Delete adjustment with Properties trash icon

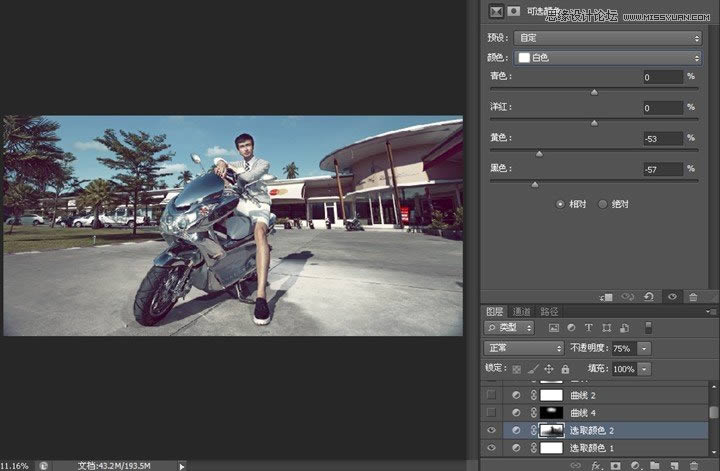click(x=693, y=297)
